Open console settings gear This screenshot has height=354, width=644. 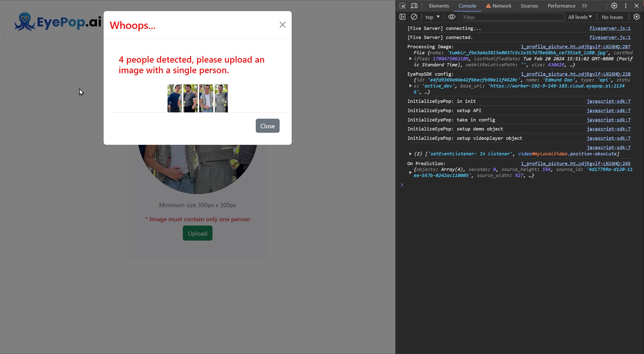[x=636, y=17]
